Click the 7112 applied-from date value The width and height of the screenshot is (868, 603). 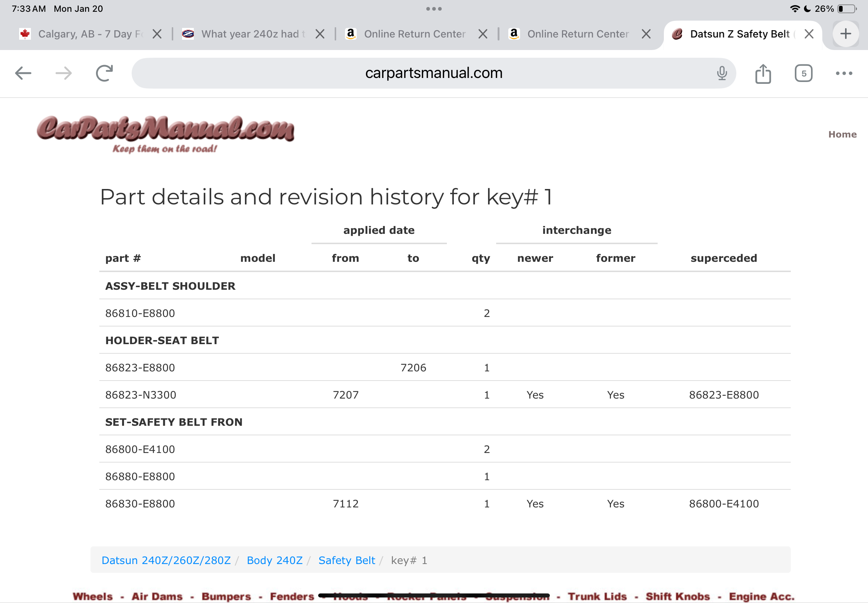tap(345, 504)
